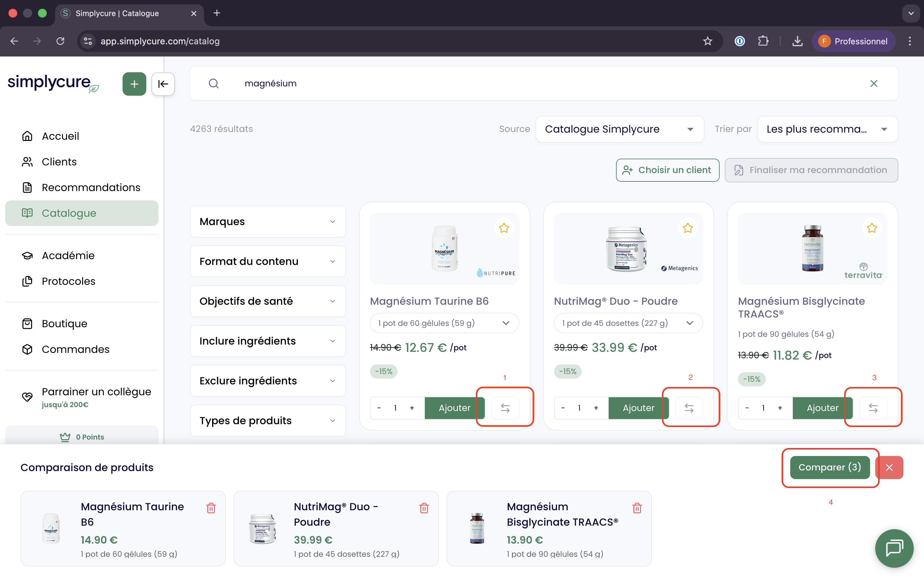Open the Commandes section
Viewport: 924px width, 578px height.
[x=82, y=349]
